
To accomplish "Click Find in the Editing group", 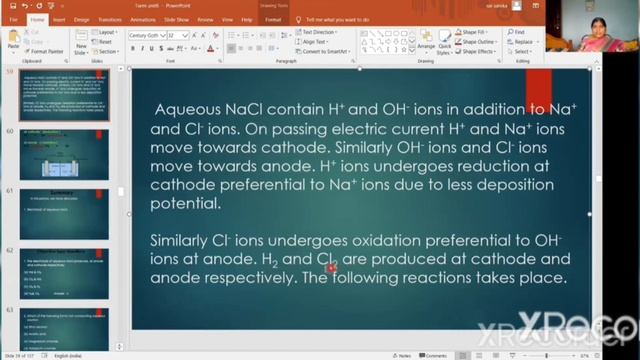I will [516, 32].
